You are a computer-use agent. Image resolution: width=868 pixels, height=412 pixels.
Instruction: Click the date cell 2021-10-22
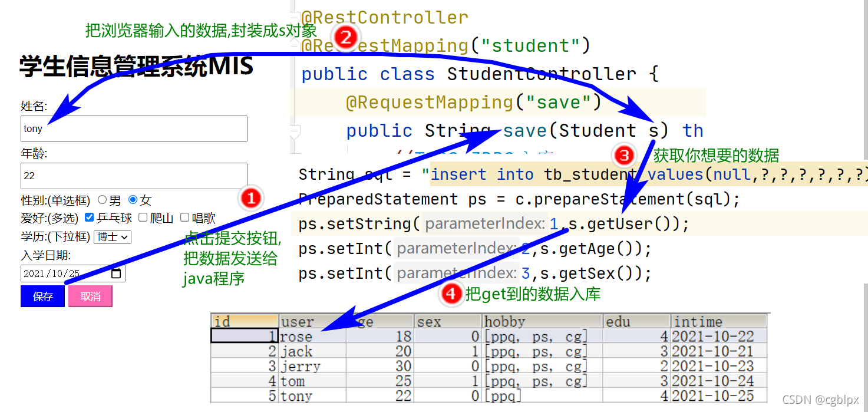click(719, 336)
